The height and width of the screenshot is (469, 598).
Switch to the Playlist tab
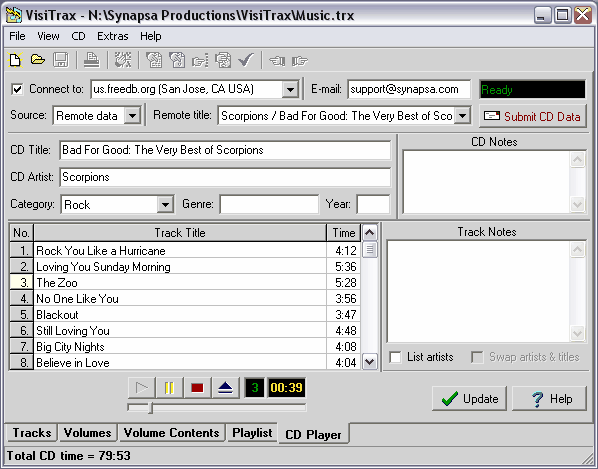[252, 433]
